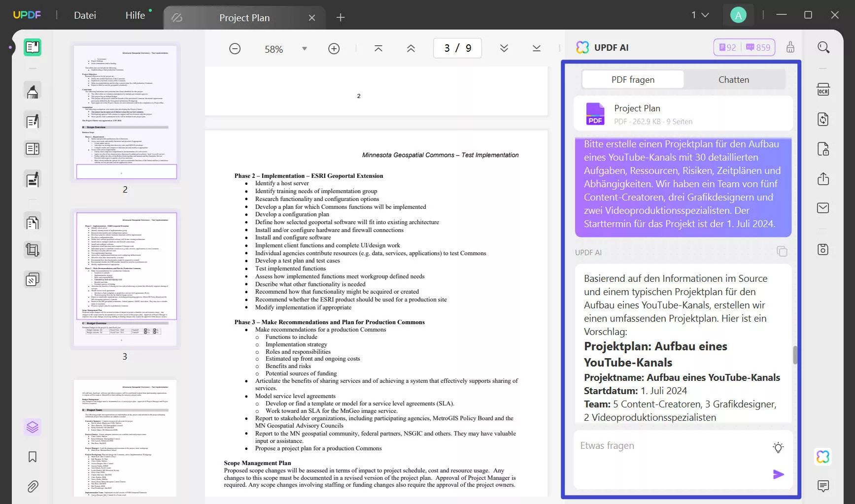Screen dimensions: 855x504
Task: Open the bookmarks panel
Action: (x=32, y=457)
